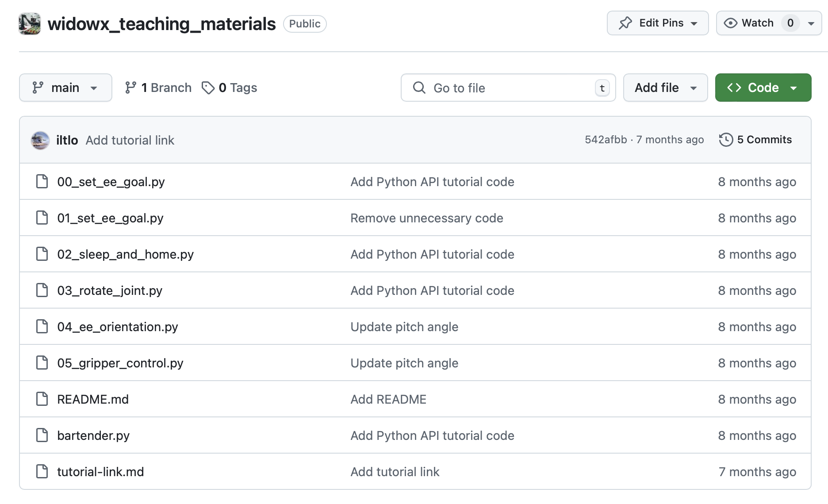Open the Watch options dropdown arrow
The image size is (828, 504).
click(811, 23)
